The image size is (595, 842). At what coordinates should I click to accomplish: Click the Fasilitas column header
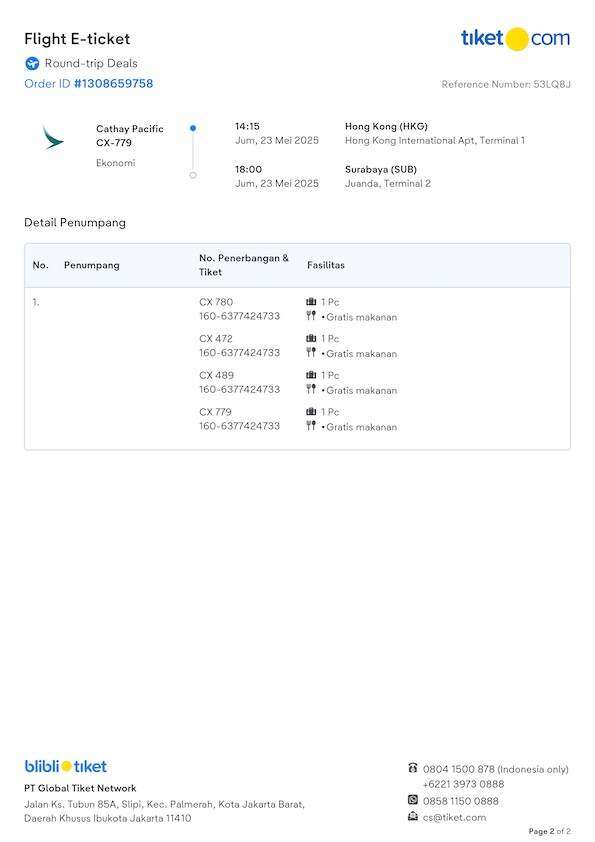[326, 265]
